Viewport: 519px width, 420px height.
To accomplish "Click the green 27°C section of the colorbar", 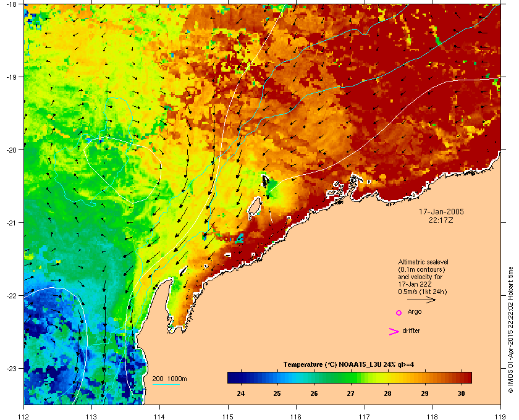I will (351, 377).
